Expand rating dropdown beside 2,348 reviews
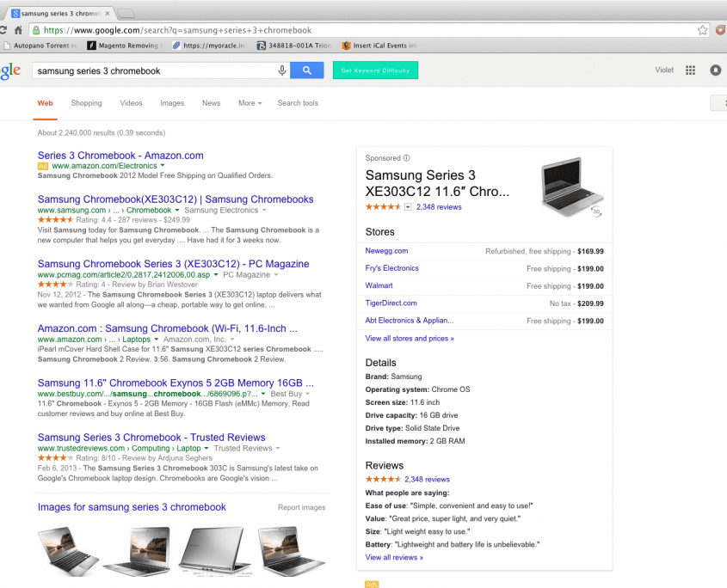Screen dimensions: 727x588 (408, 207)
